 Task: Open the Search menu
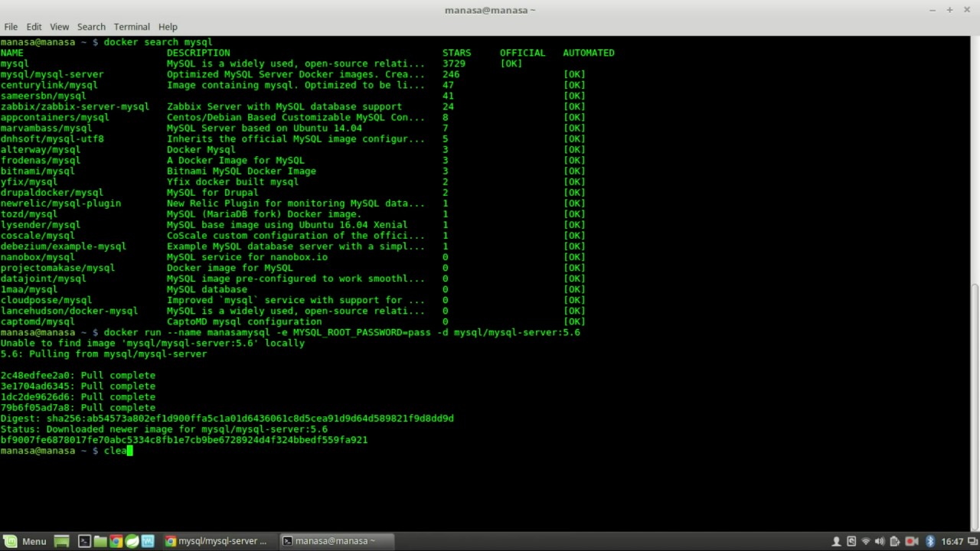91,27
